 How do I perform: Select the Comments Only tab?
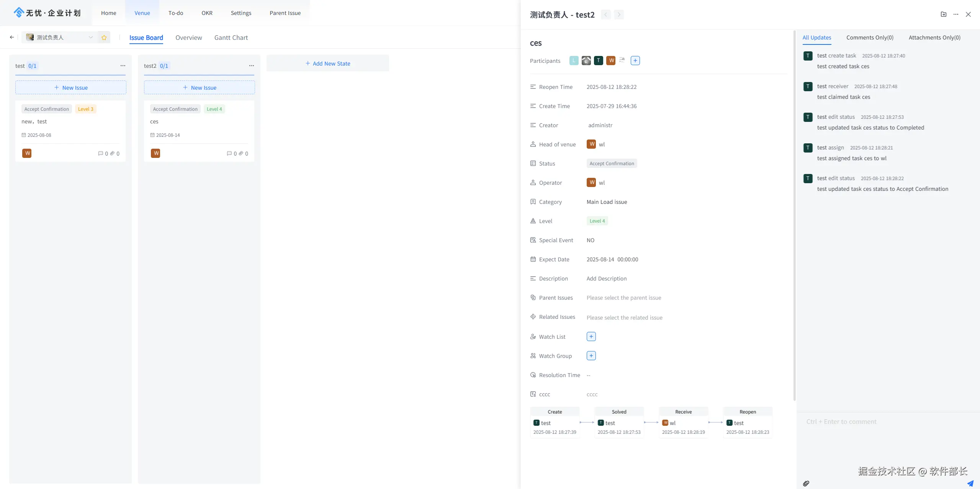869,38
